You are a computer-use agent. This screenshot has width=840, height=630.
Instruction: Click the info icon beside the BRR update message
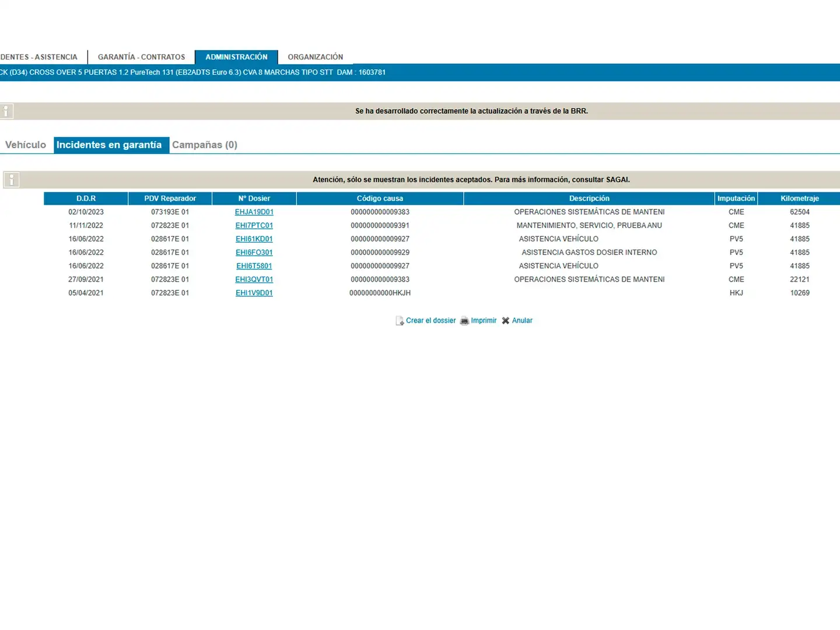[x=6, y=111]
